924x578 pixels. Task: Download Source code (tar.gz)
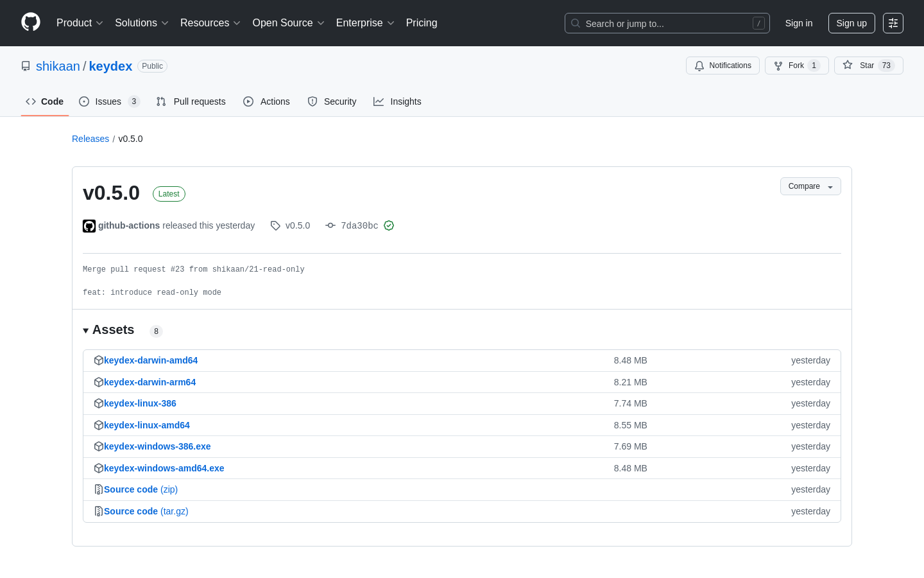[x=146, y=511]
